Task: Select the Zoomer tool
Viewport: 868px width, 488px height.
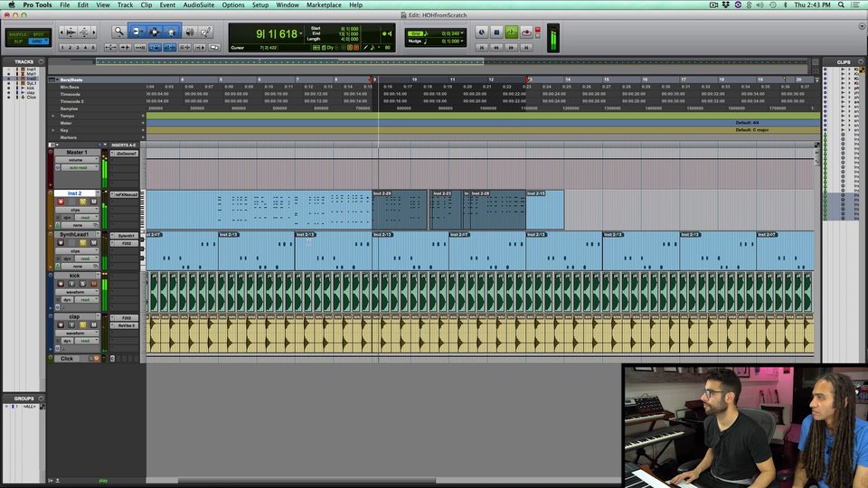Action: click(119, 32)
